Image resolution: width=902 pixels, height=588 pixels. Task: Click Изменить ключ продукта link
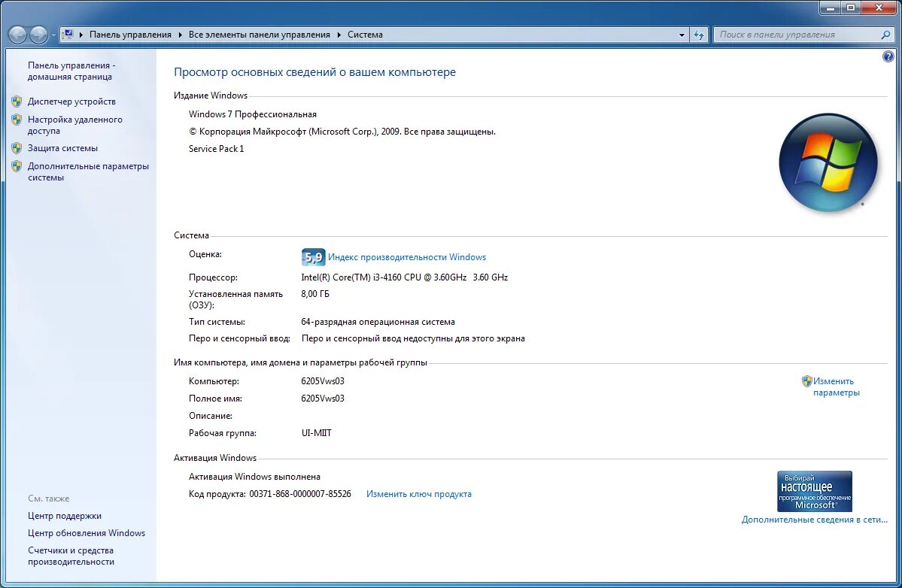pos(419,494)
